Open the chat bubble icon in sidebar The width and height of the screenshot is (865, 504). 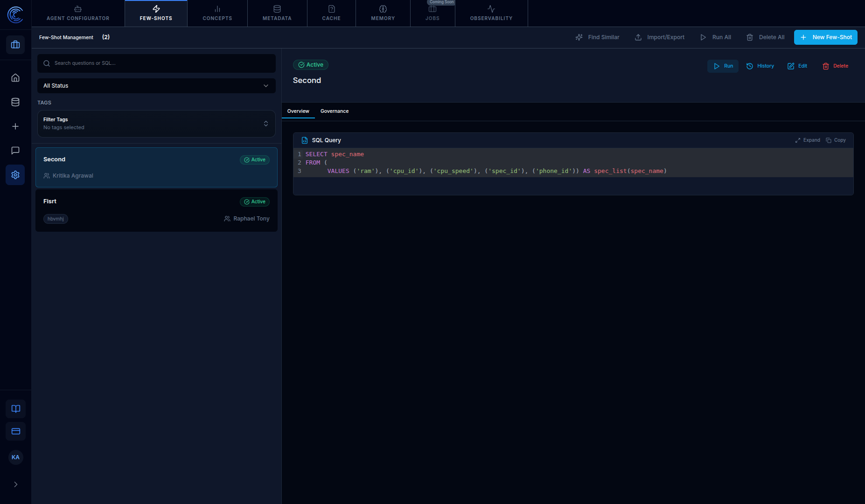[x=15, y=151]
